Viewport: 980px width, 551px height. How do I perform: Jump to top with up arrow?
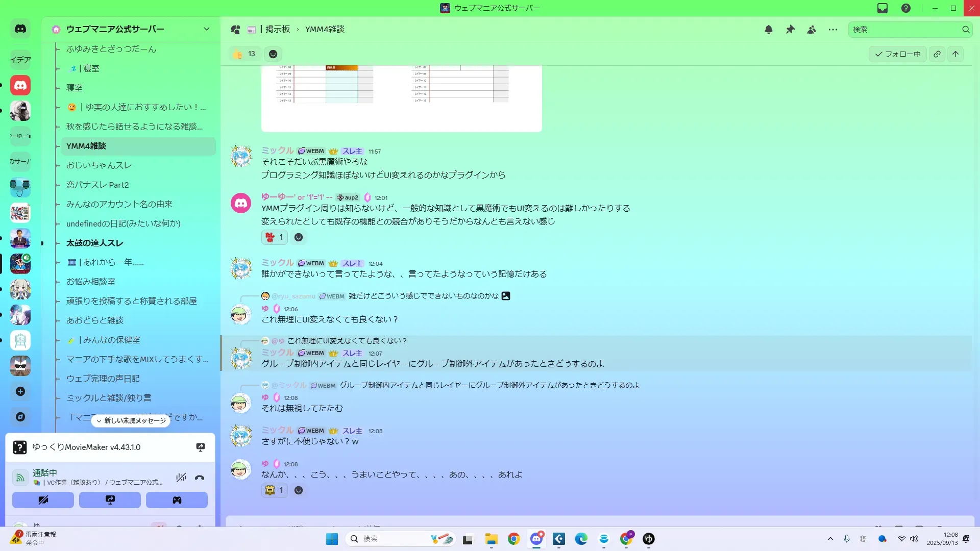coord(955,54)
